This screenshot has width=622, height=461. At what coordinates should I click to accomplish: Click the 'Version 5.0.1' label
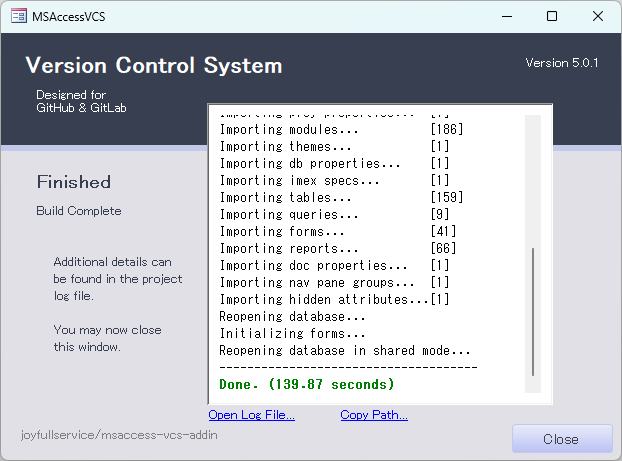click(x=562, y=63)
